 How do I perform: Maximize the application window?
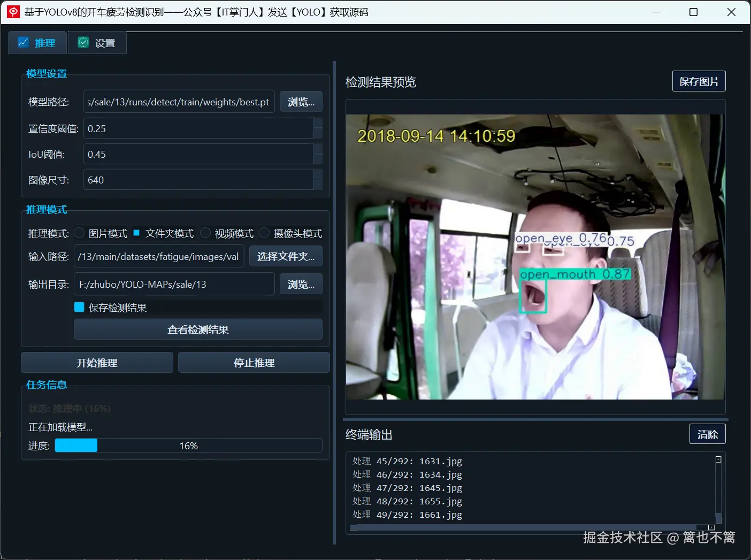click(x=694, y=12)
